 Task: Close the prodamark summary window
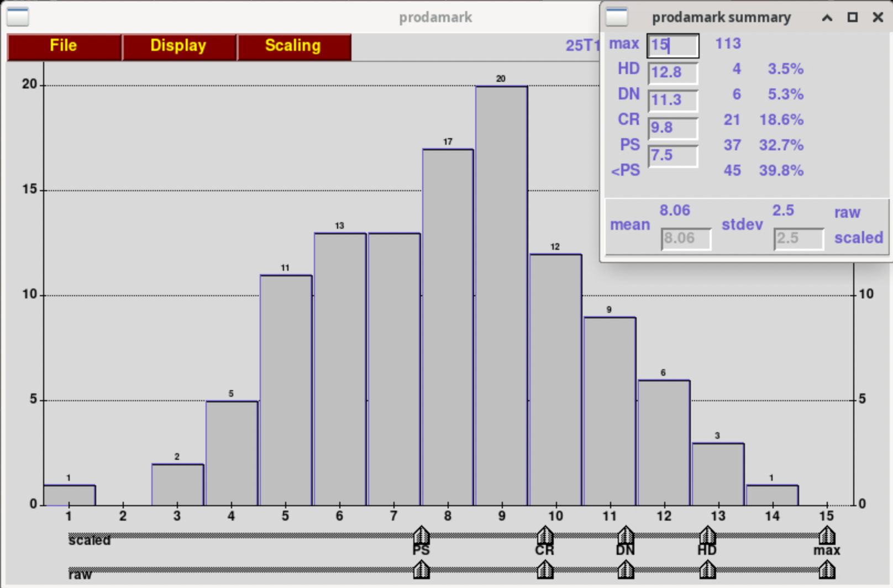878,18
